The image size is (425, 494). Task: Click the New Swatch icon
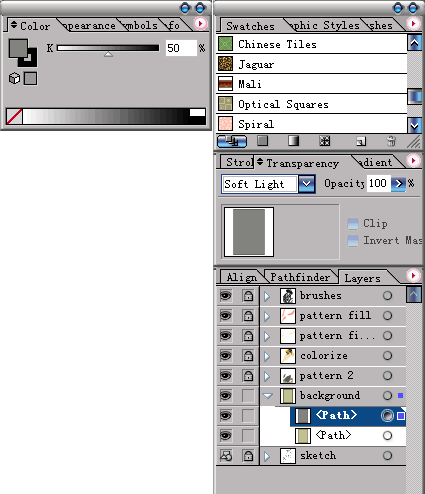pos(361,141)
